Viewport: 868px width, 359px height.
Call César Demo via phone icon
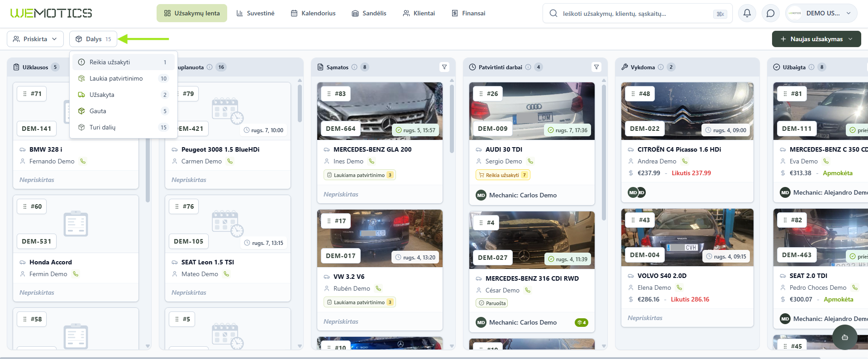(528, 290)
